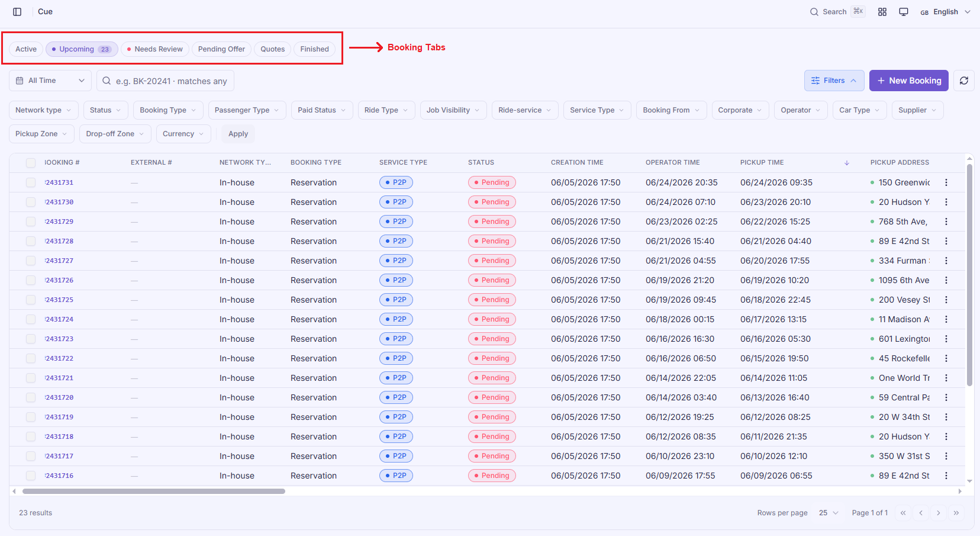Click the booking search input field
980x536 pixels.
[166, 81]
